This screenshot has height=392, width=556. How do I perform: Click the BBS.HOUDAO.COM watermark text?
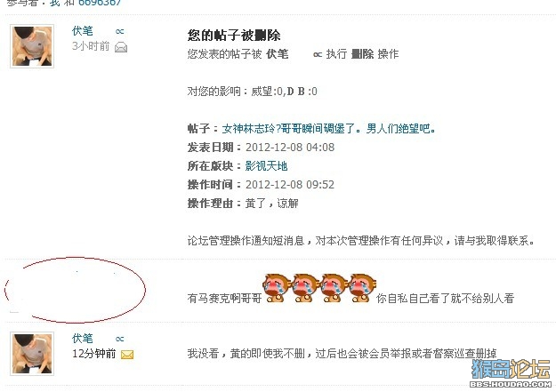pyautogui.click(x=511, y=384)
